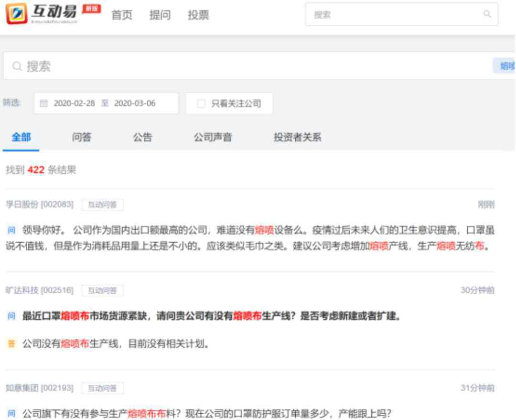The image size is (516, 420).
Task: Click the blue keyword tag in the search bar
Action: 504,66
